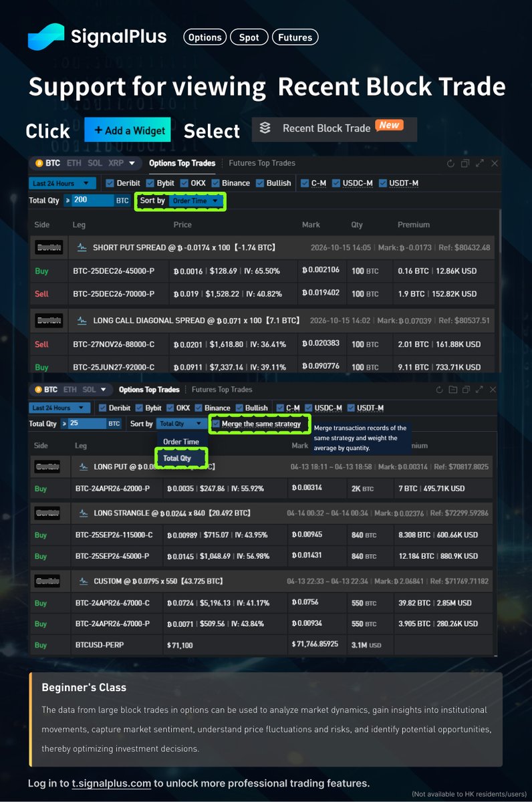This screenshot has width=532, height=802.
Task: Pop out the lower panel into new window
Action: point(466,390)
